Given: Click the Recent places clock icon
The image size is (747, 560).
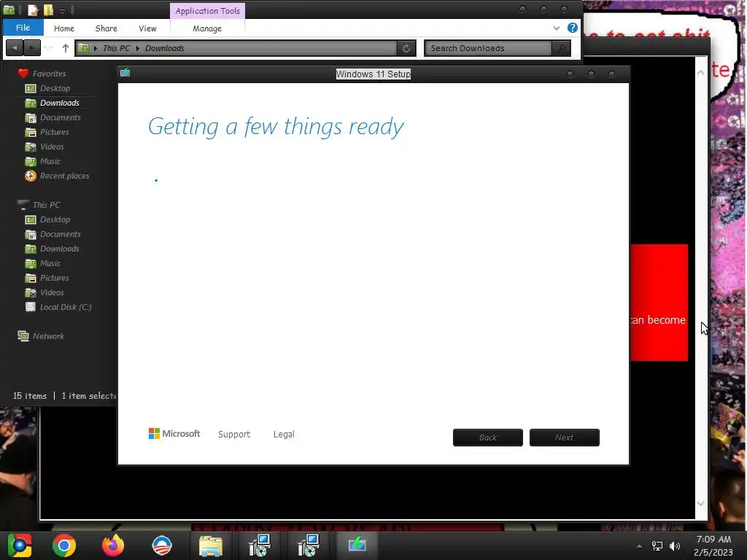Looking at the screenshot, I should point(30,176).
